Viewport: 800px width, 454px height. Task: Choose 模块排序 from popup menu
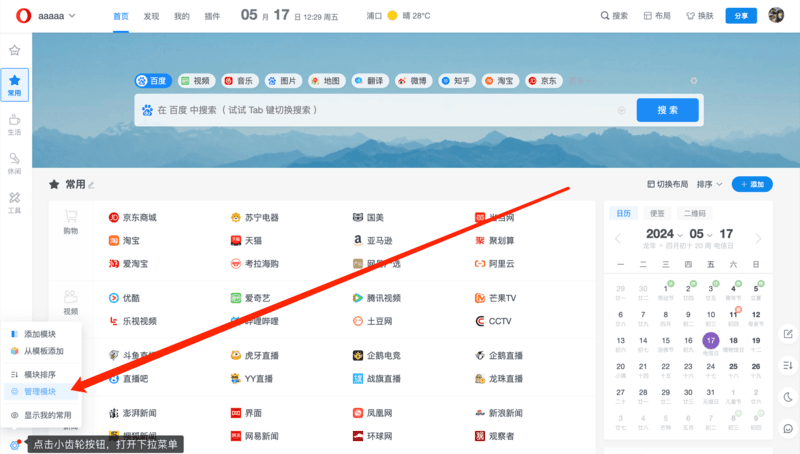(x=41, y=374)
